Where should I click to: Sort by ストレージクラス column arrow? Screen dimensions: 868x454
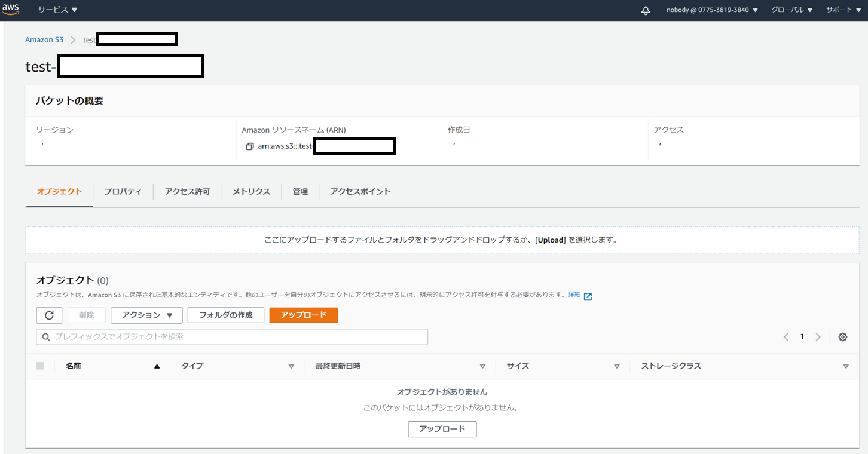[846, 367]
